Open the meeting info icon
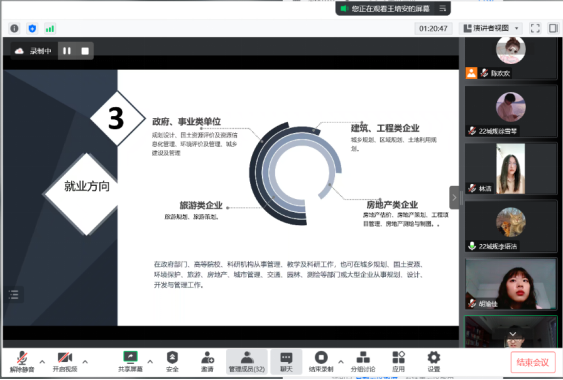Image resolution: width=563 pixels, height=380 pixels. [14, 28]
